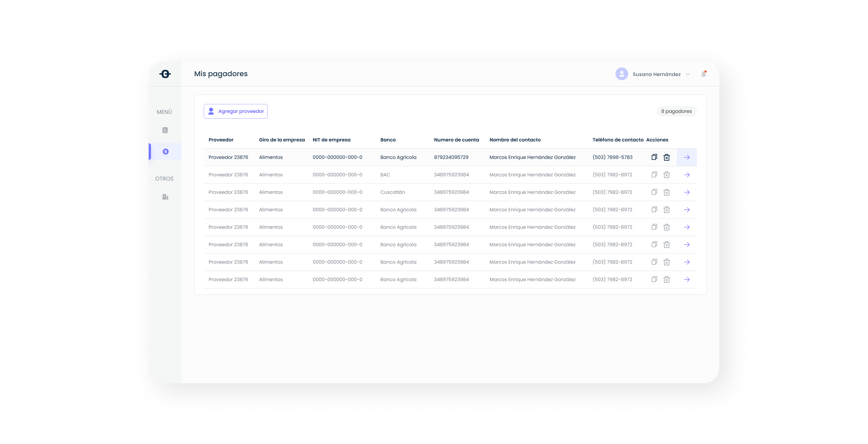Open arrow for the last provider row
Viewport: 868px width, 444px height.
[687, 280]
